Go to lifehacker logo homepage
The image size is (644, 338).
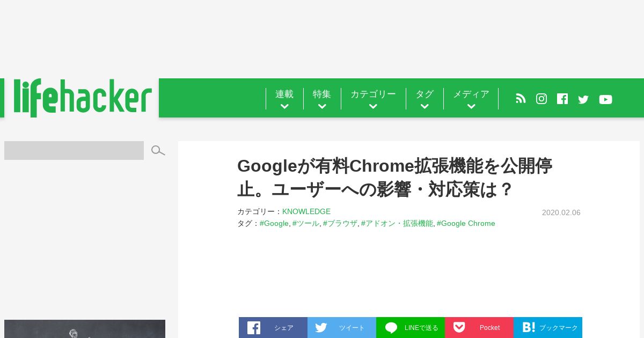tap(82, 98)
